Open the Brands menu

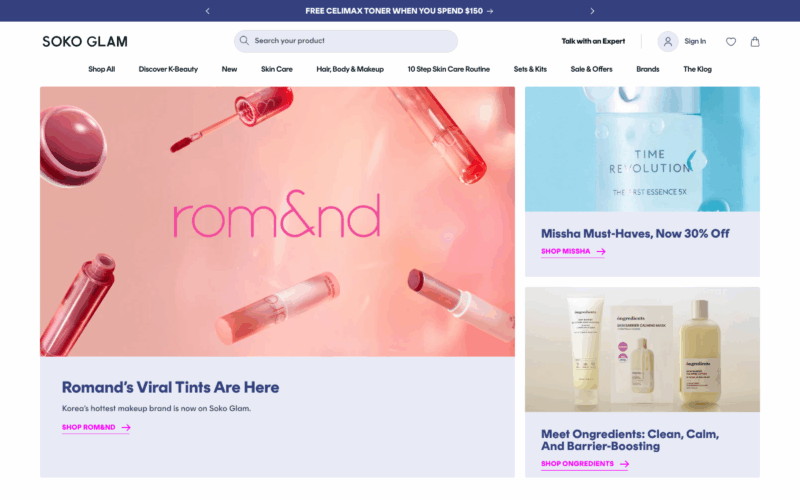click(647, 69)
